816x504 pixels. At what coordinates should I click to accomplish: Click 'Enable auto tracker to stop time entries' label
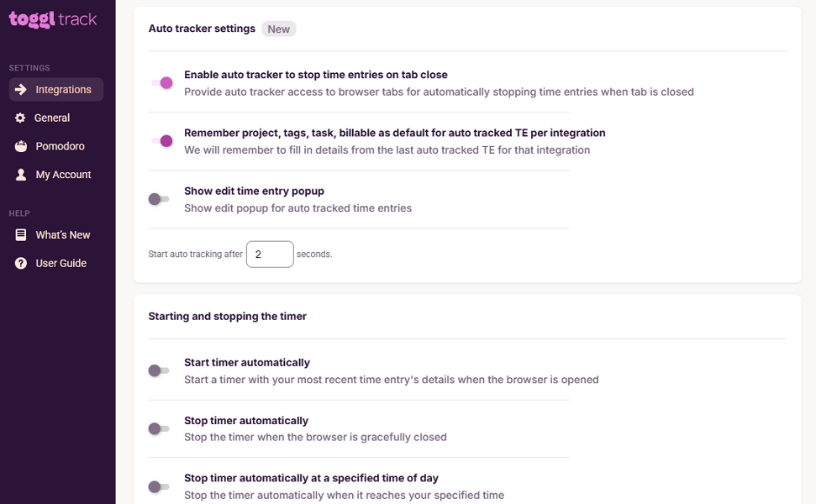click(x=316, y=75)
